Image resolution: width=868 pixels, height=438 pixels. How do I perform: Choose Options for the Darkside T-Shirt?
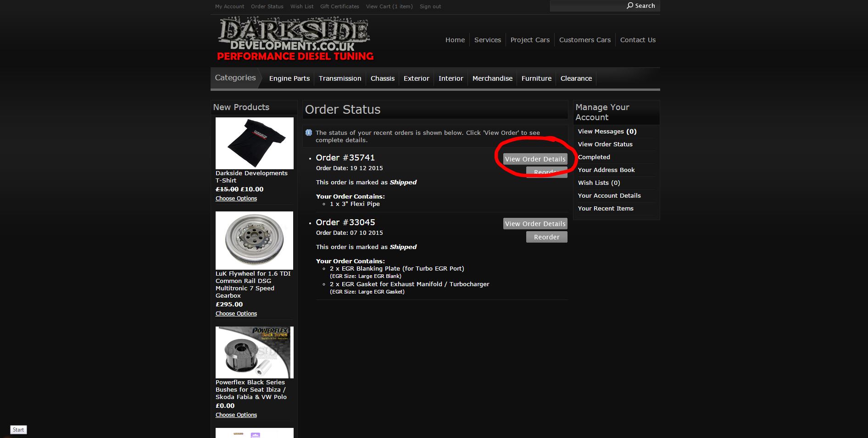[x=236, y=198]
